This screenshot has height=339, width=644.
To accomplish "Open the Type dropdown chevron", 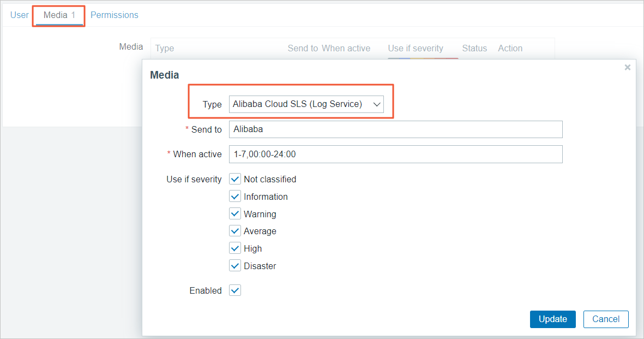I will pyautogui.click(x=376, y=104).
